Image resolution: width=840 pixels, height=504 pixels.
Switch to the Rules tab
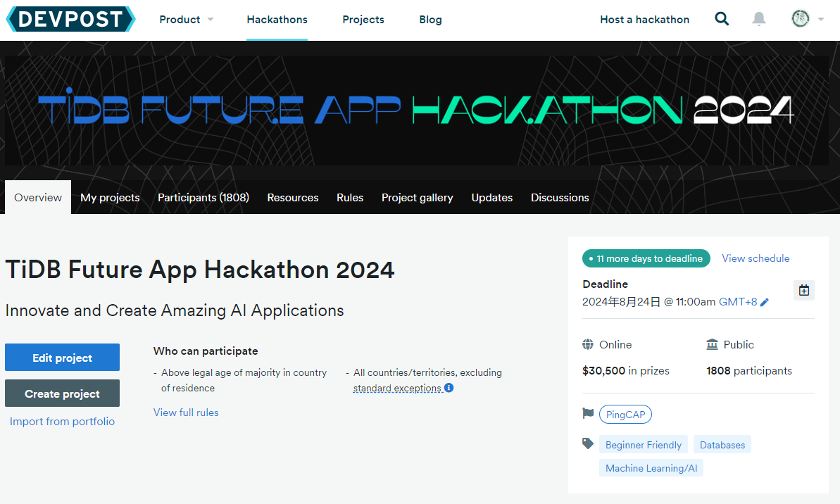(350, 197)
